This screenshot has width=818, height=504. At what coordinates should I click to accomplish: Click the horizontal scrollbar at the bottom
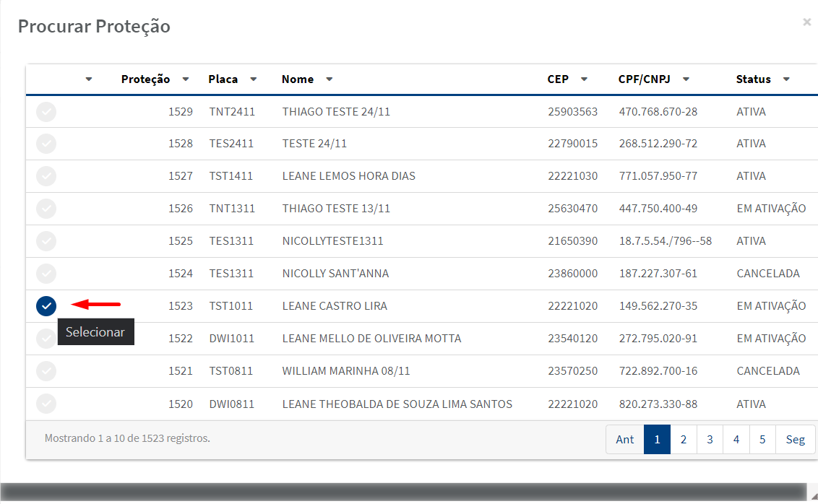[x=403, y=492]
